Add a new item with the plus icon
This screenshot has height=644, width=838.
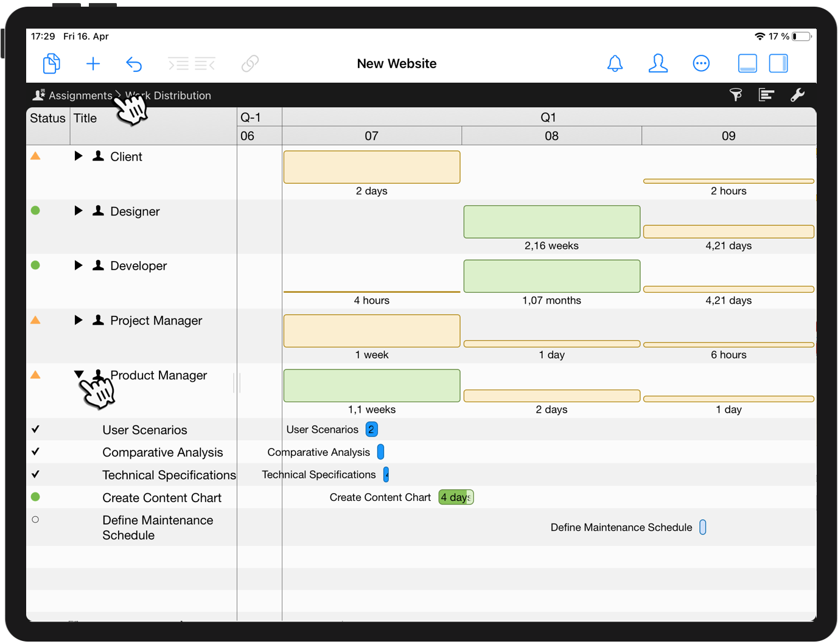click(x=93, y=63)
